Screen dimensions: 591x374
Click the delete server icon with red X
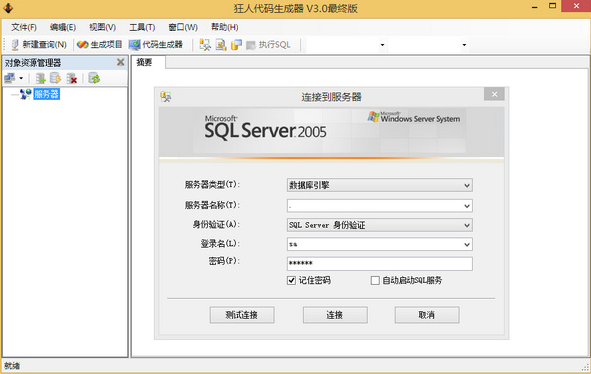point(72,78)
